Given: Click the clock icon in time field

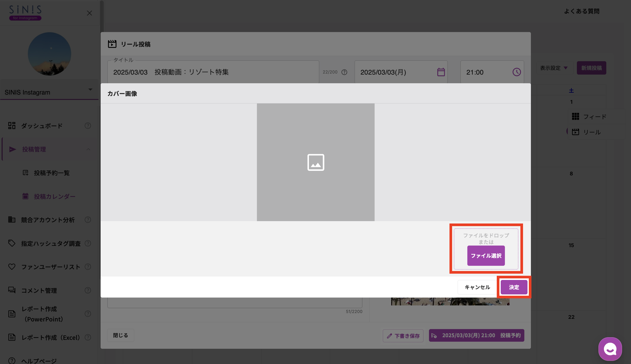Looking at the screenshot, I should [x=516, y=72].
